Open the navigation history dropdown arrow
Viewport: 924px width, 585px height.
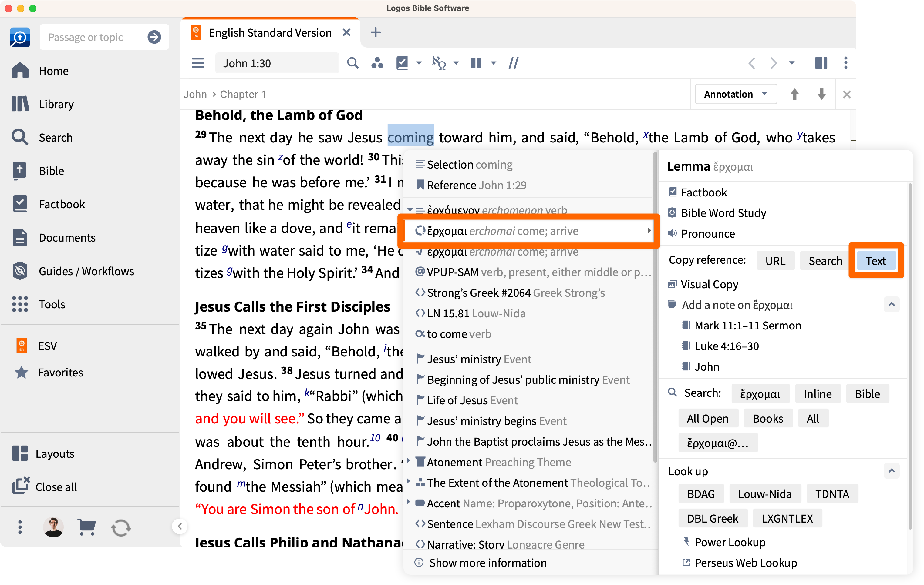tap(792, 63)
